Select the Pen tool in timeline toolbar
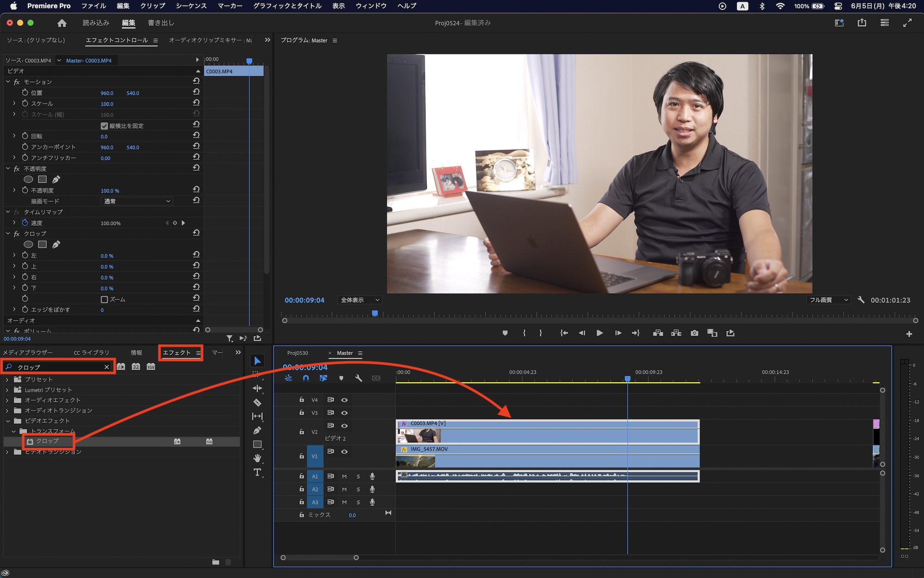Image resolution: width=924 pixels, height=578 pixels. (257, 430)
